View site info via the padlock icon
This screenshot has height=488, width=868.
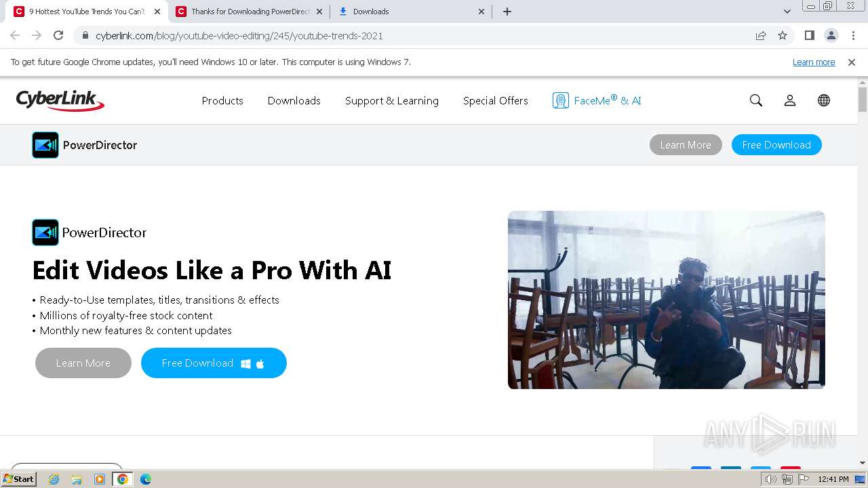point(85,36)
